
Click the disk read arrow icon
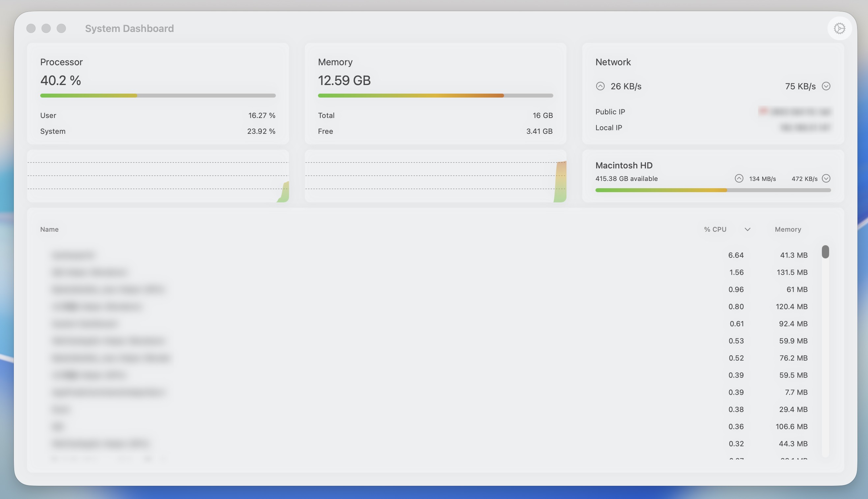[739, 179]
